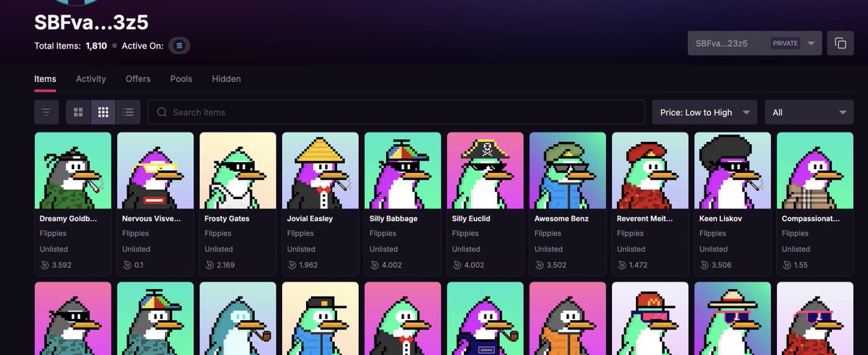This screenshot has width=868, height=355.
Task: Switch to large grid view
Action: (x=78, y=112)
